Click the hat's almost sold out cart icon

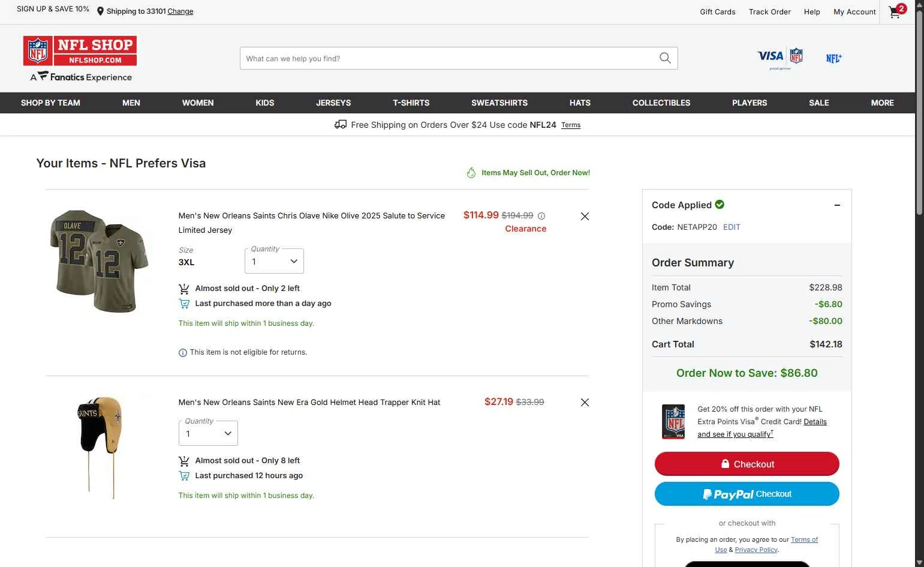click(184, 461)
